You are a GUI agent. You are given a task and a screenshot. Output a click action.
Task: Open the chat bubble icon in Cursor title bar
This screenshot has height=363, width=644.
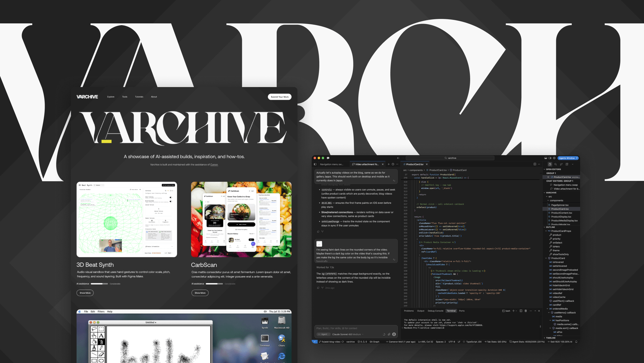tap(328, 158)
